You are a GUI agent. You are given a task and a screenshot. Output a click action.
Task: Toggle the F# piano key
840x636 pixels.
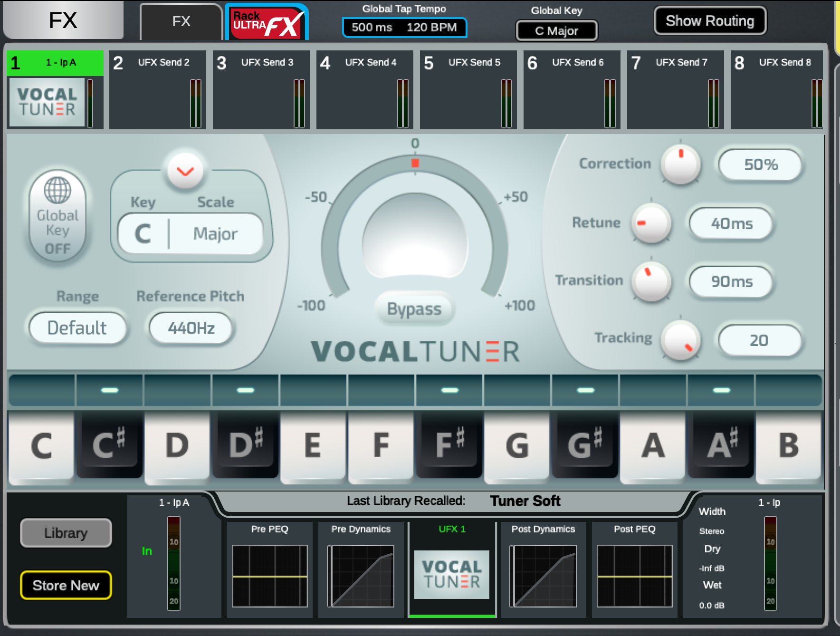point(449,444)
